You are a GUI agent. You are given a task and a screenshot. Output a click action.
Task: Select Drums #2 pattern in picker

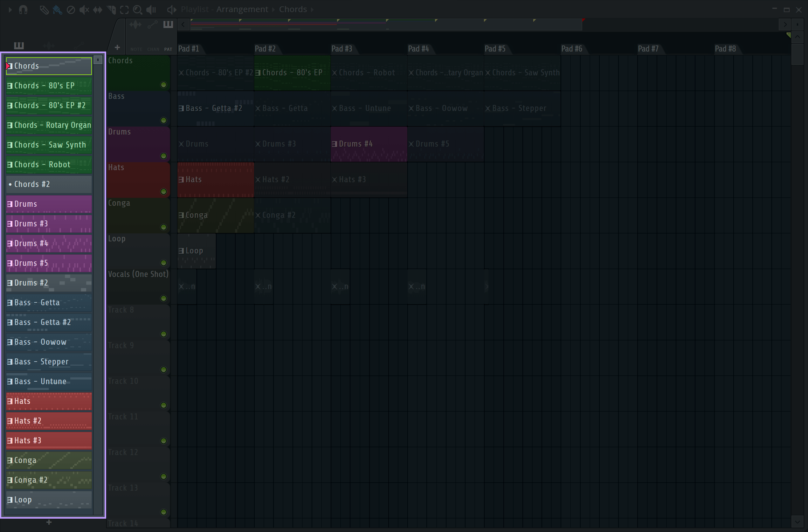pos(49,283)
